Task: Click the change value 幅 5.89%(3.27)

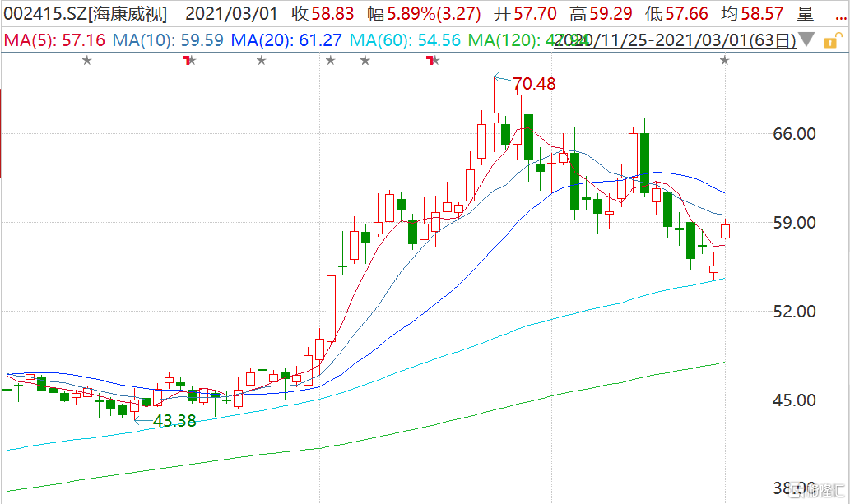Action: click(x=424, y=13)
